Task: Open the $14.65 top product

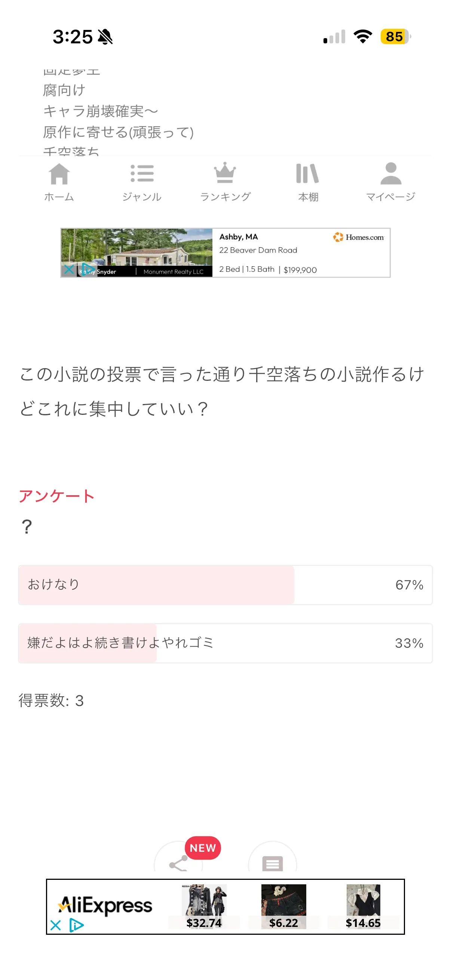Action: (x=363, y=905)
